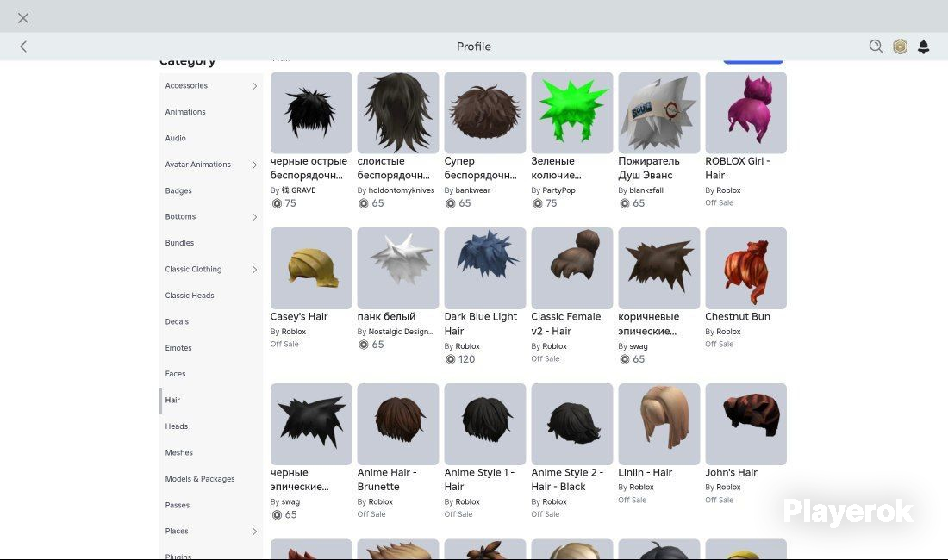Image resolution: width=948 pixels, height=560 pixels.
Task: Click the Dark Blue Light Hair title
Action: point(481,324)
